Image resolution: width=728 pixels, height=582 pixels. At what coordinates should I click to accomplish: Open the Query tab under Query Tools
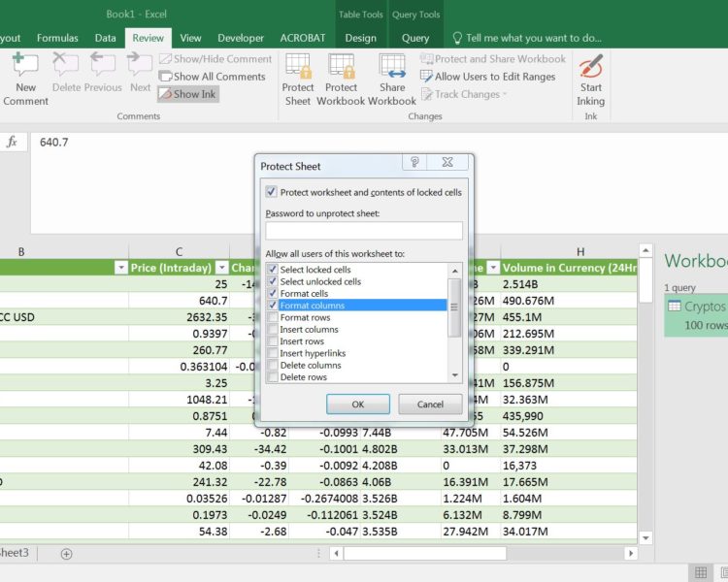point(415,38)
